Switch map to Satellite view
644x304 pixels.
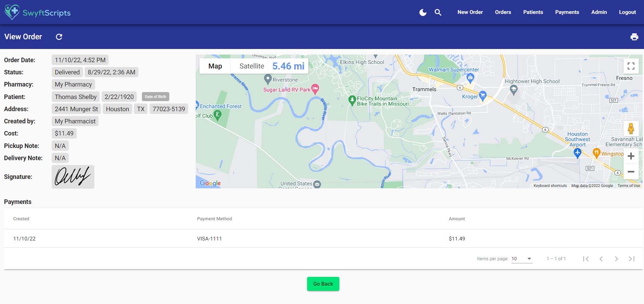pyautogui.click(x=252, y=66)
